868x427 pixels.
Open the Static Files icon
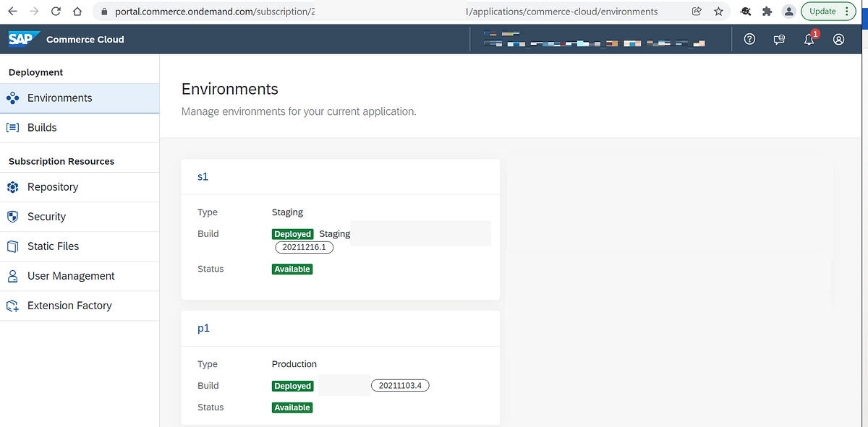(x=14, y=246)
